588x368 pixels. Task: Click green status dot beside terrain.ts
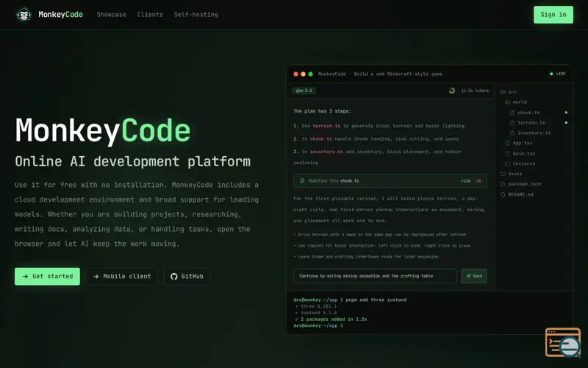(x=566, y=123)
